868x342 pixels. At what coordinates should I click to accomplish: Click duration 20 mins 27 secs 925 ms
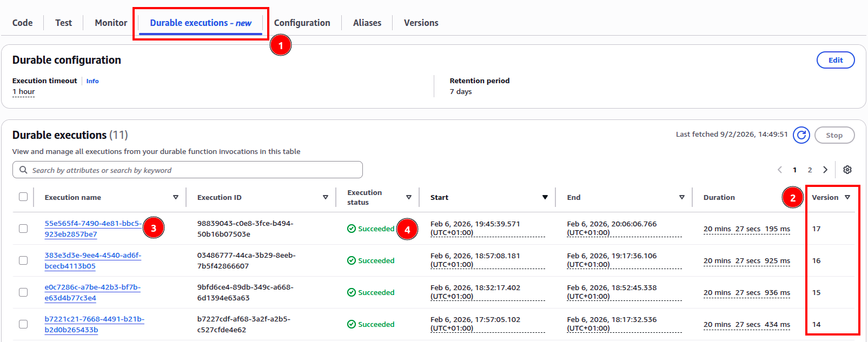coord(747,260)
